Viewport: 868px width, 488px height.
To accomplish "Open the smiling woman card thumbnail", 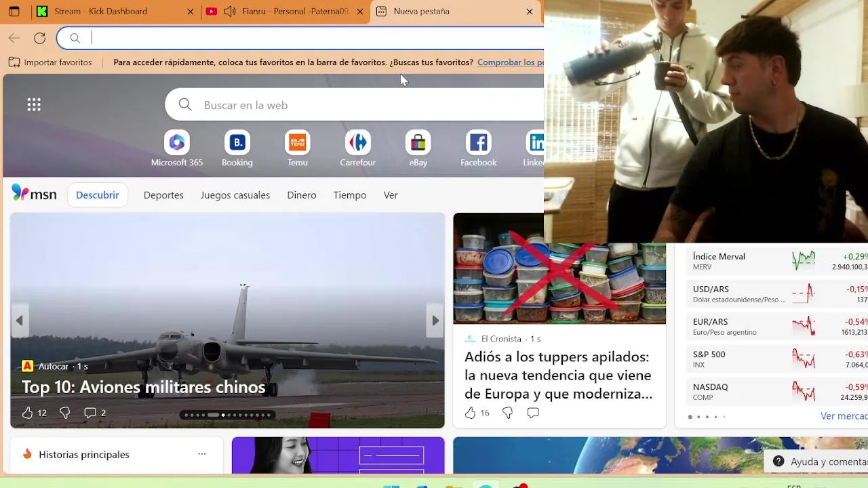I will tap(338, 455).
